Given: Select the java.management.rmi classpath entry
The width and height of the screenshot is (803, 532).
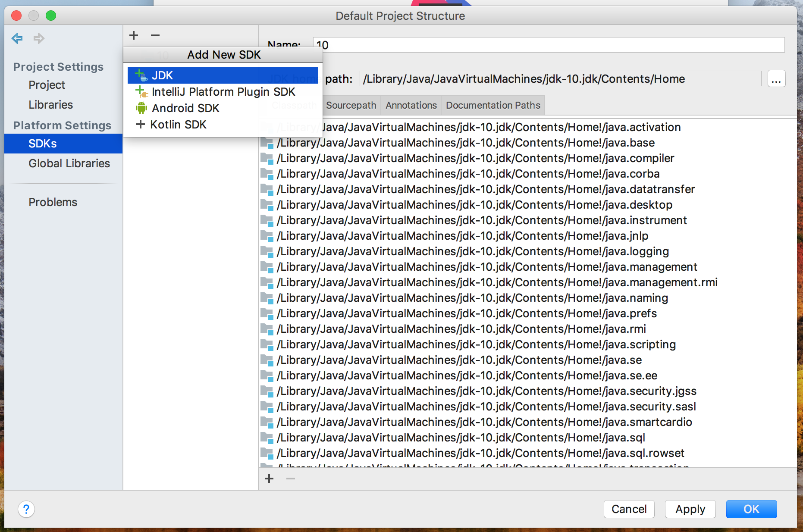Looking at the screenshot, I should [528, 282].
